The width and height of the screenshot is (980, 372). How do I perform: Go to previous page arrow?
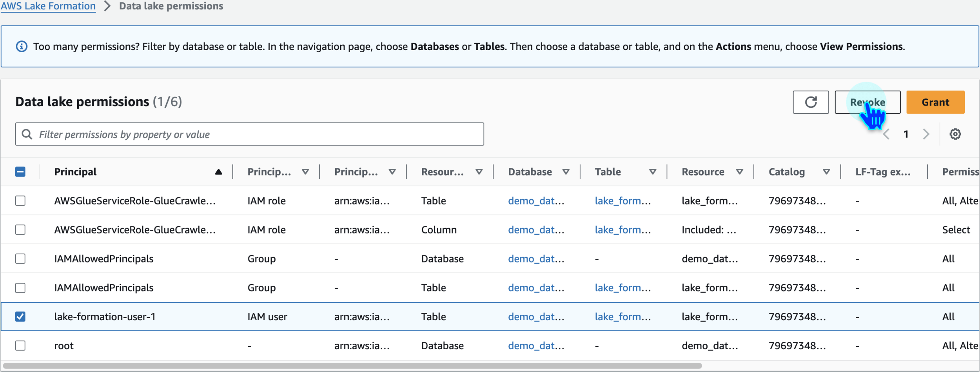click(x=886, y=134)
